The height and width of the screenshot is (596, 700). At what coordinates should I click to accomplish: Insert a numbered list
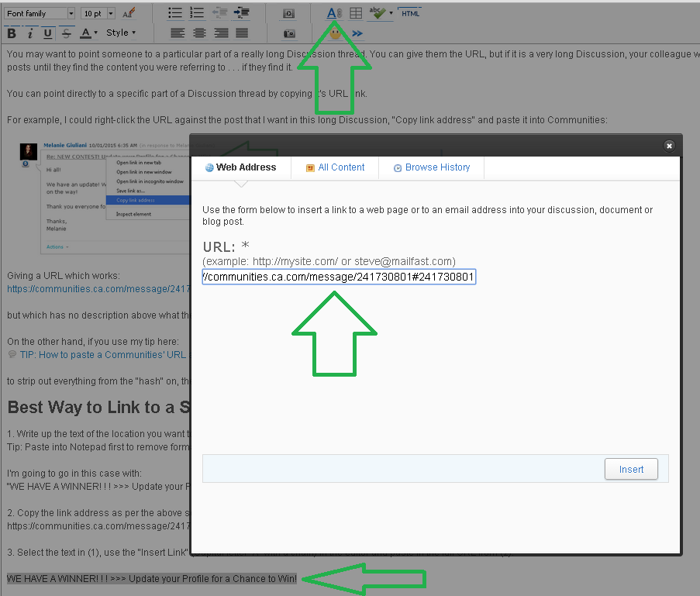point(196,13)
